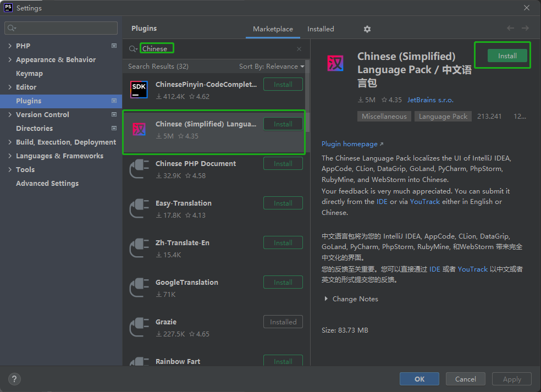This screenshot has height=392, width=541.
Task: Click the GoogleTranslation plugin icon
Action: 139,288
